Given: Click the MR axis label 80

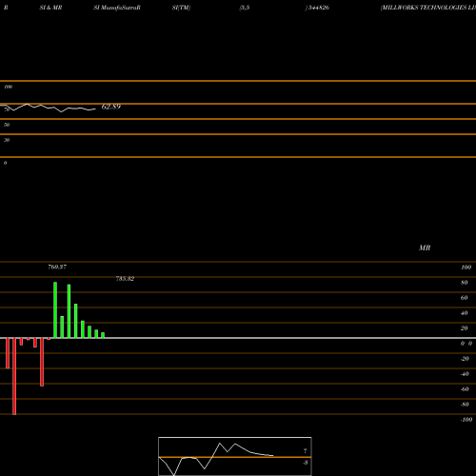Looking at the screenshot, I should [465, 283].
